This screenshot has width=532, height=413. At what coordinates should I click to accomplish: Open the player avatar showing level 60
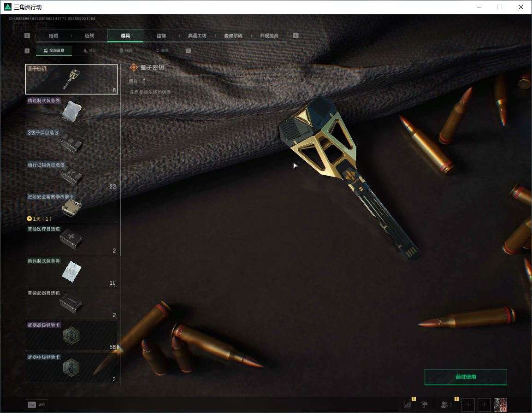tap(501, 405)
